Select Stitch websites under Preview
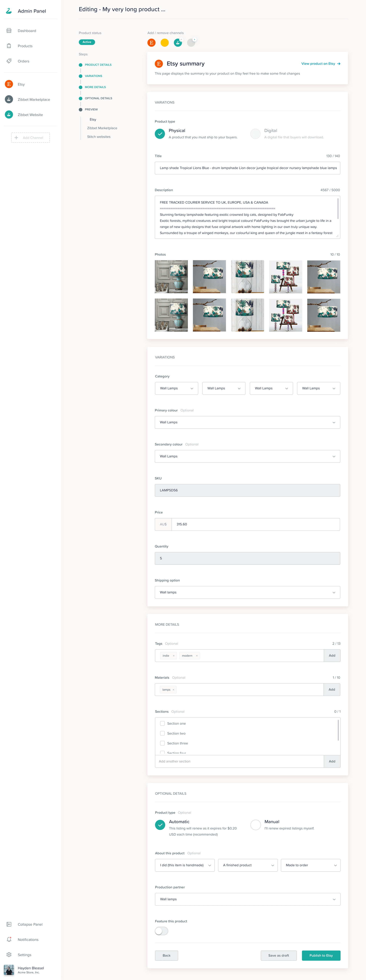The height and width of the screenshot is (980, 366). coord(99,136)
